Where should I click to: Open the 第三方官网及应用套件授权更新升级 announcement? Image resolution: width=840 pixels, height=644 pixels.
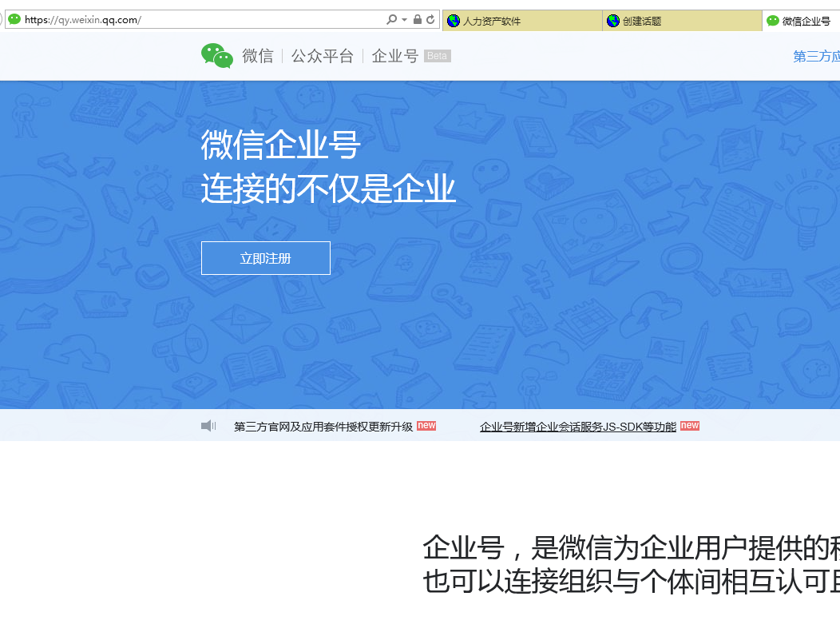pos(323,427)
